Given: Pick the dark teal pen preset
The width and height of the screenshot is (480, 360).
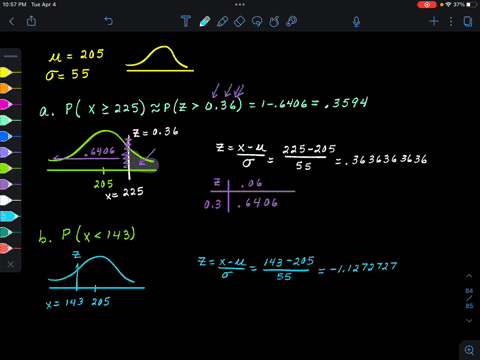Looking at the screenshot, I should pos(10,232).
